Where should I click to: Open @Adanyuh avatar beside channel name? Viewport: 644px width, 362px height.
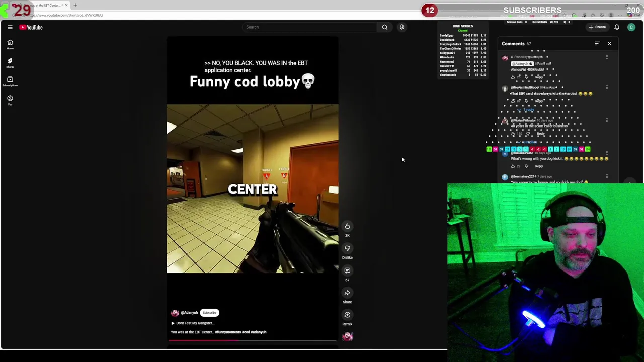[175, 313]
